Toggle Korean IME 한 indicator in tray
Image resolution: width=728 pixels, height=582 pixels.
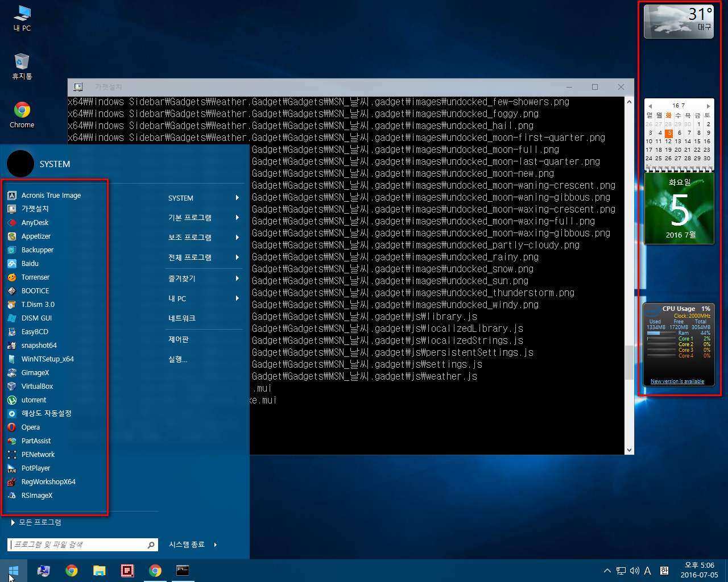click(664, 571)
